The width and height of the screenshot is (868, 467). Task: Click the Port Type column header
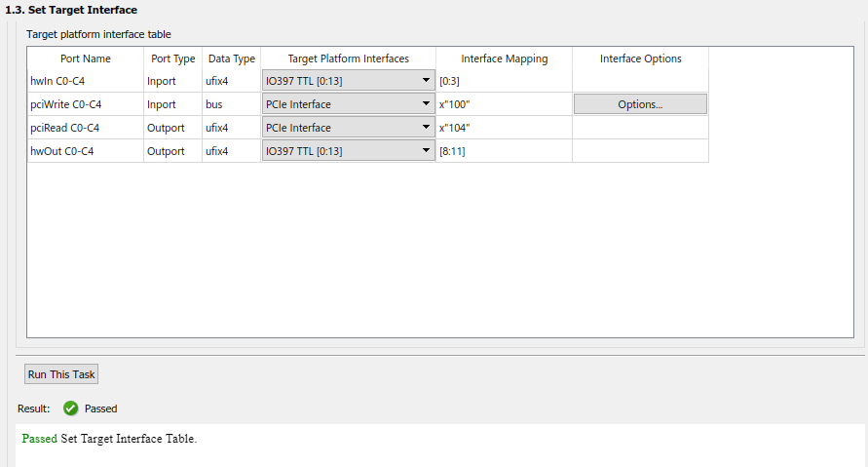point(173,58)
